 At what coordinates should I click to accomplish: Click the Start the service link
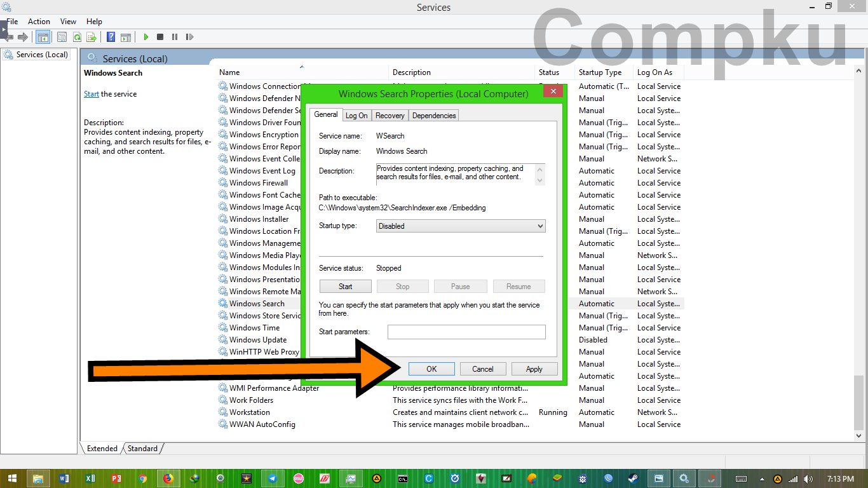point(92,94)
